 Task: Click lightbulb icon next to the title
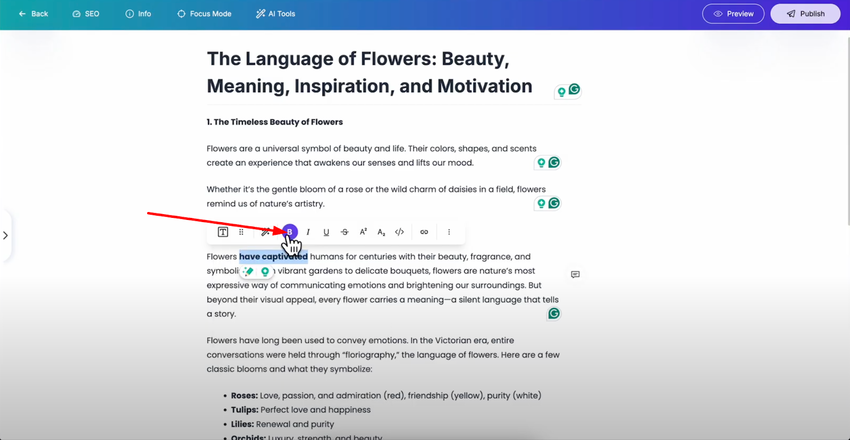[562, 92]
